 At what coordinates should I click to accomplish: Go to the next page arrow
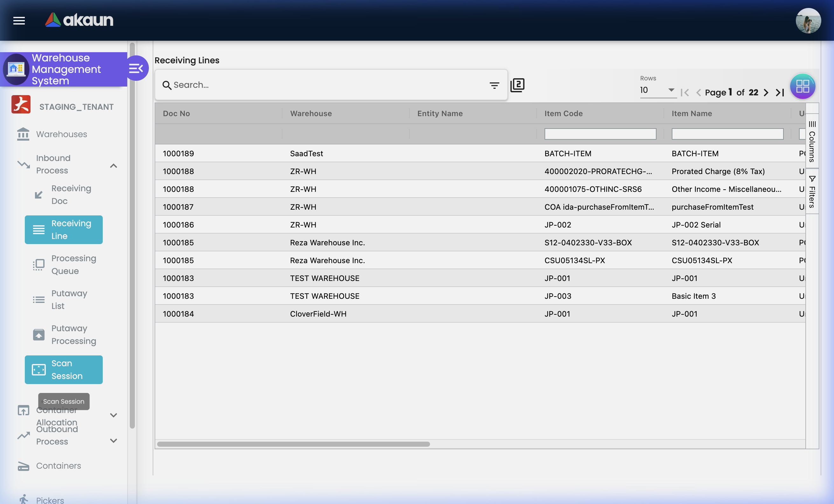pos(766,93)
